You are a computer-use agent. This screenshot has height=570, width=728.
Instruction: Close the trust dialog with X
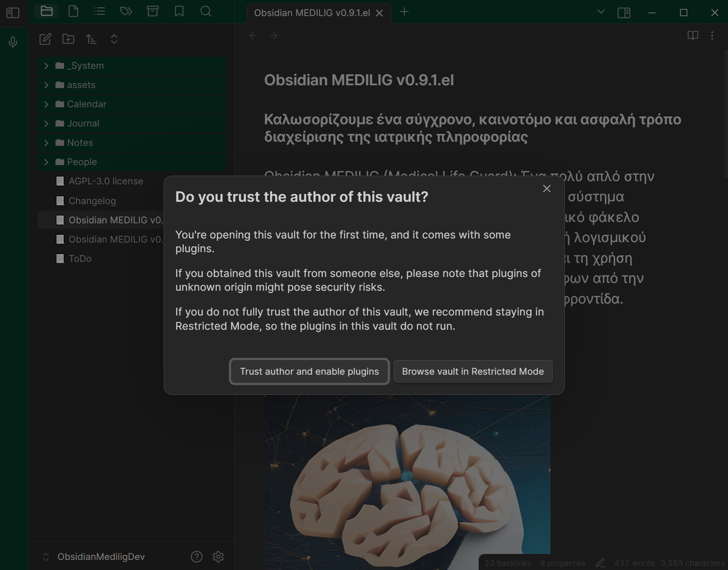(547, 188)
